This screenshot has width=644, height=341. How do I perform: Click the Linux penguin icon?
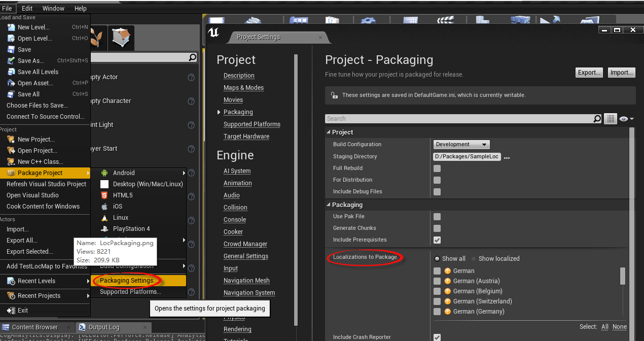[104, 217]
